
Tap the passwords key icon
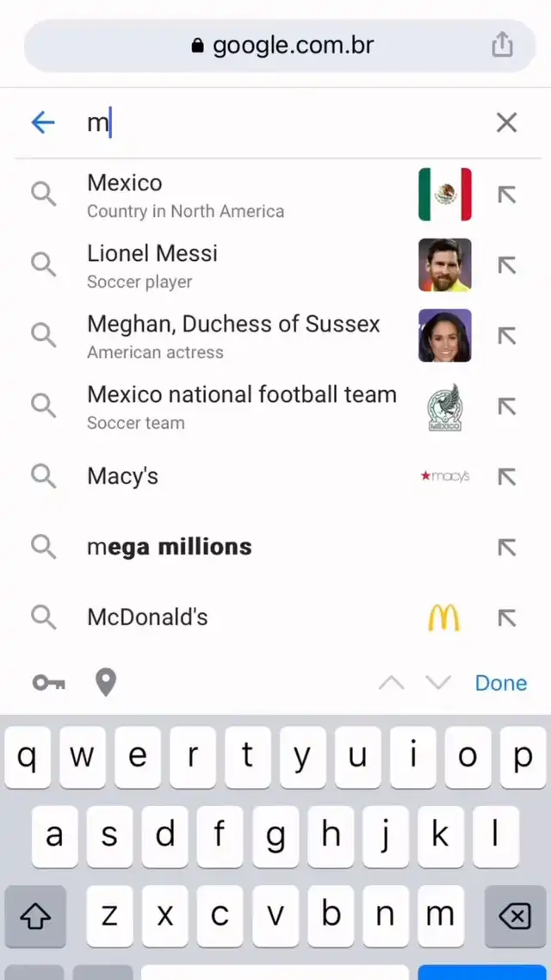point(48,683)
